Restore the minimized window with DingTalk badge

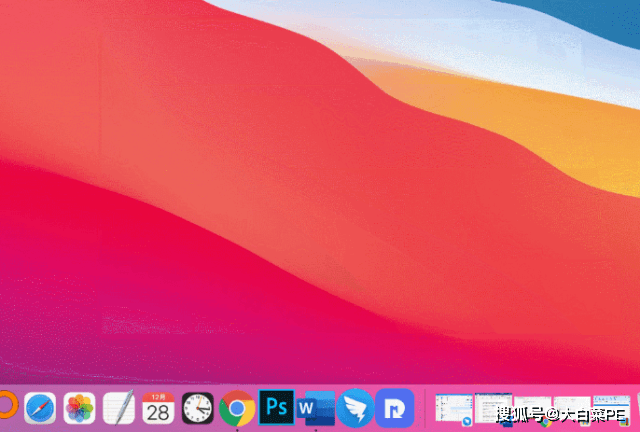tap(453, 409)
